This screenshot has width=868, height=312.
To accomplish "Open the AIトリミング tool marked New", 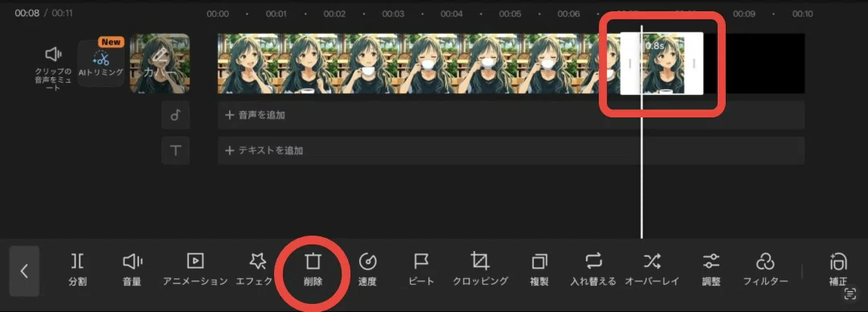I will click(100, 64).
